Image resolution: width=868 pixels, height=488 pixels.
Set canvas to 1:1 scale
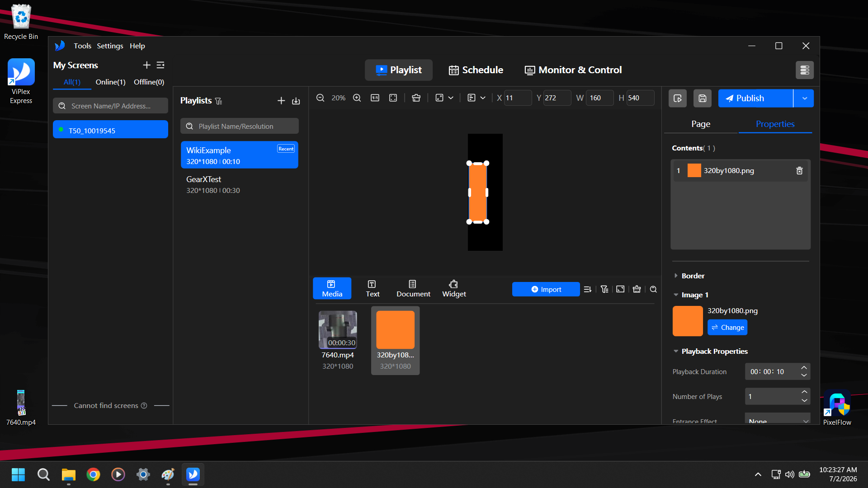(x=375, y=98)
